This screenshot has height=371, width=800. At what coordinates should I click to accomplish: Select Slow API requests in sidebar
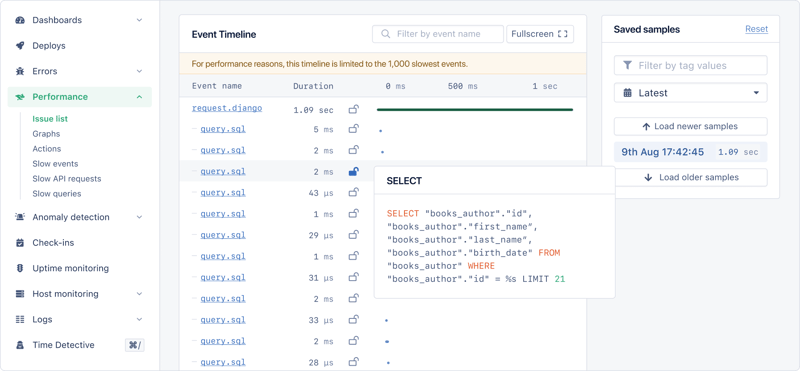67,179
